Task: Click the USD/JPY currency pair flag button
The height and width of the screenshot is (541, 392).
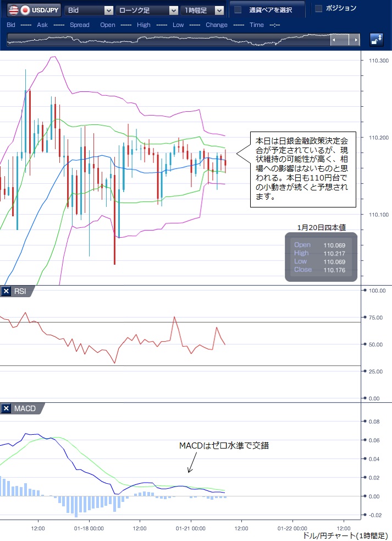Action: pos(32,10)
